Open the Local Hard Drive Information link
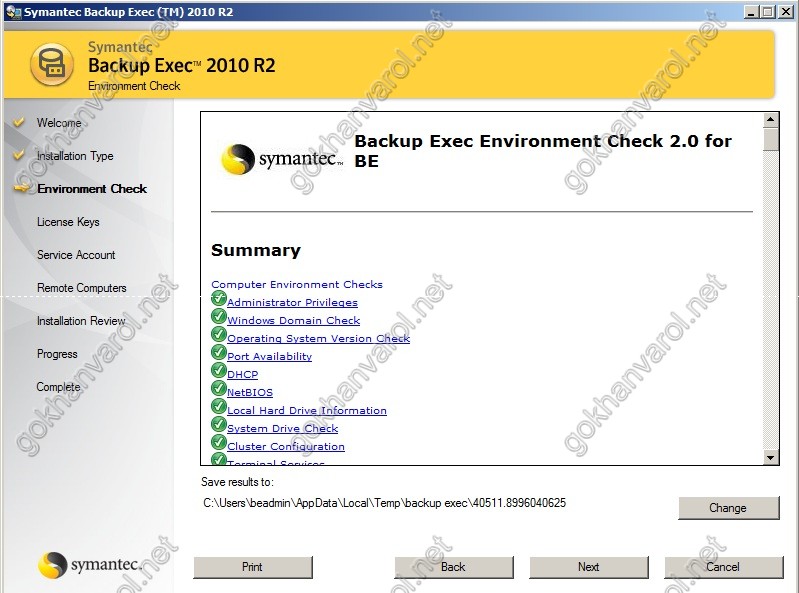Viewport: 799px width, 593px height. [x=306, y=411]
